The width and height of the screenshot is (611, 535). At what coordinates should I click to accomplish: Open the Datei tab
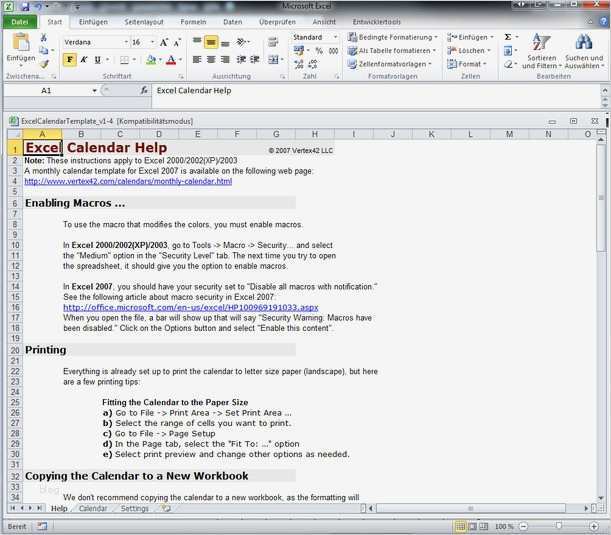(19, 22)
